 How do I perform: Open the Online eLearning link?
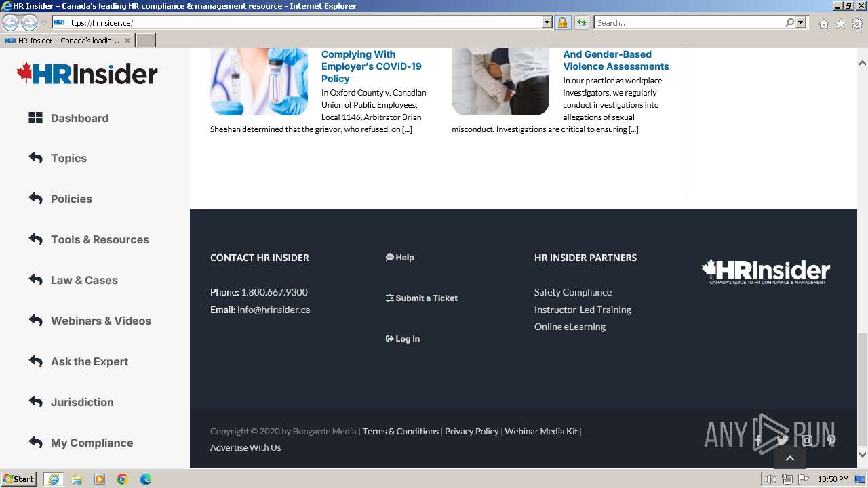pos(570,327)
